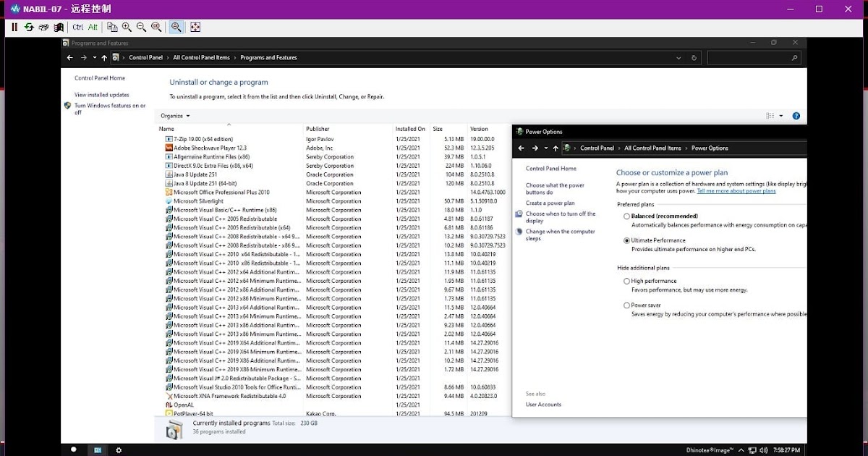Open Turn Windows features on or off

click(x=110, y=109)
